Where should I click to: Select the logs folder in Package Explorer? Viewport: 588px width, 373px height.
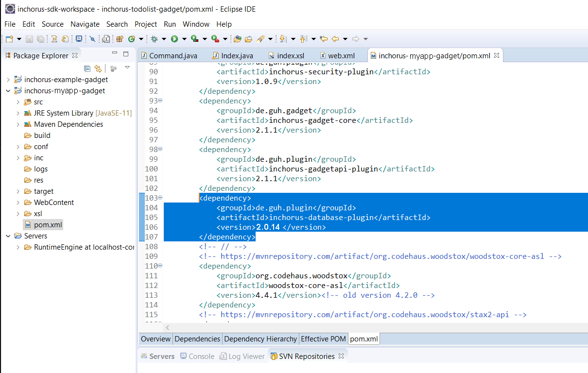click(35, 169)
